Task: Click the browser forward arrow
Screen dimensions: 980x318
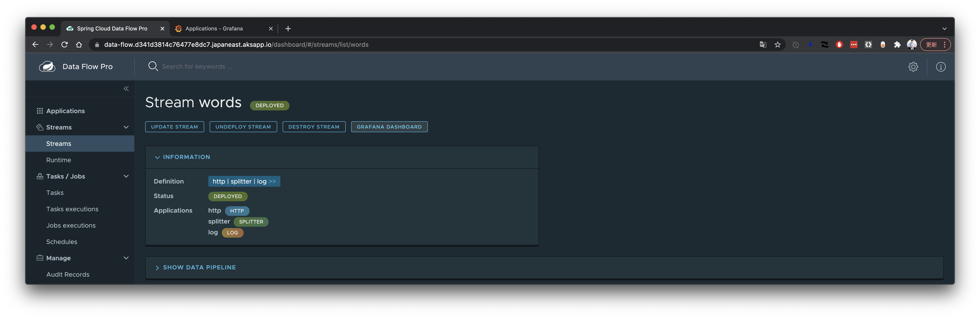Action: click(50, 45)
